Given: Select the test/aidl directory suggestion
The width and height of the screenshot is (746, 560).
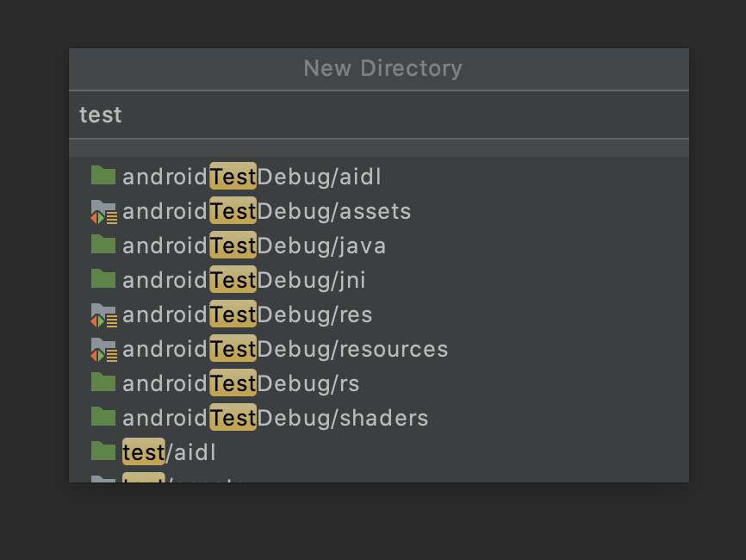Looking at the screenshot, I should pyautogui.click(x=168, y=451).
